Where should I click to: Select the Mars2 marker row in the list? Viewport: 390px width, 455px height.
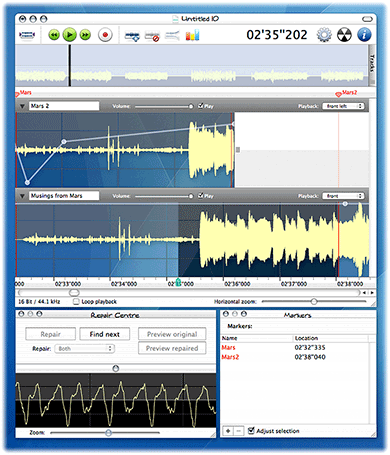[295, 357]
